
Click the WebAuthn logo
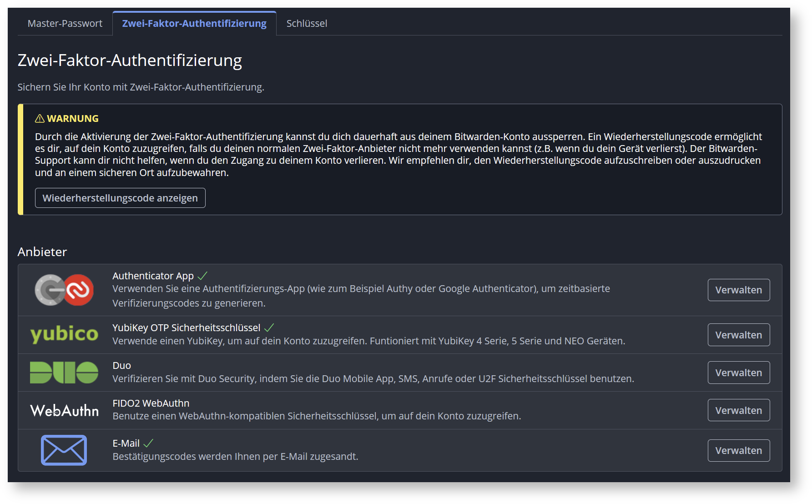(x=64, y=410)
